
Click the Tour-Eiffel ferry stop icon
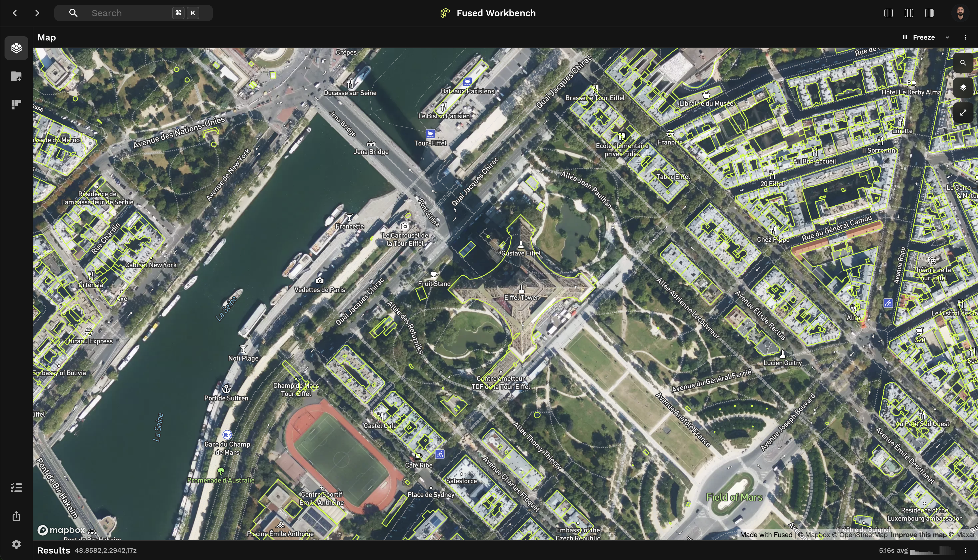(x=430, y=133)
